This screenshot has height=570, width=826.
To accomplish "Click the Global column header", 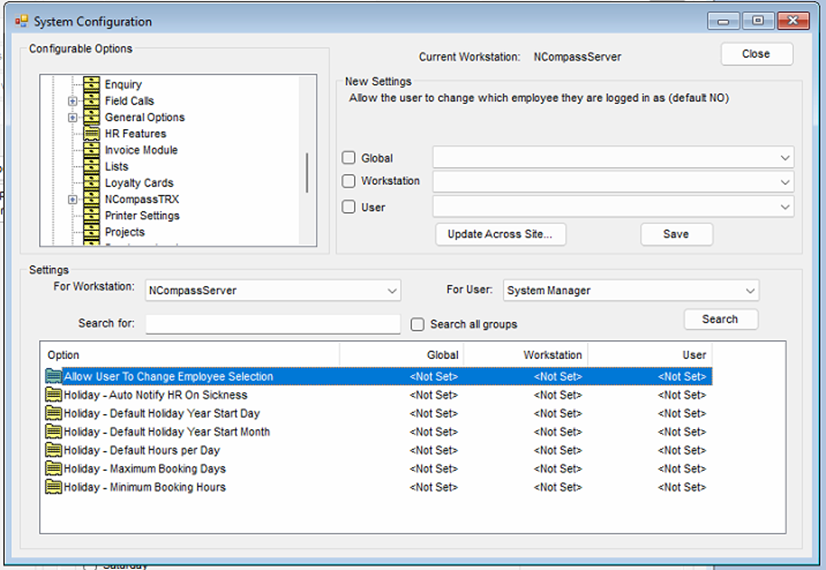I will pos(401,355).
